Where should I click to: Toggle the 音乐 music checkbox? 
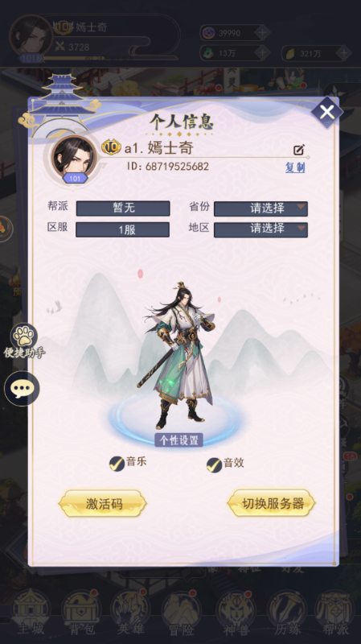click(117, 464)
